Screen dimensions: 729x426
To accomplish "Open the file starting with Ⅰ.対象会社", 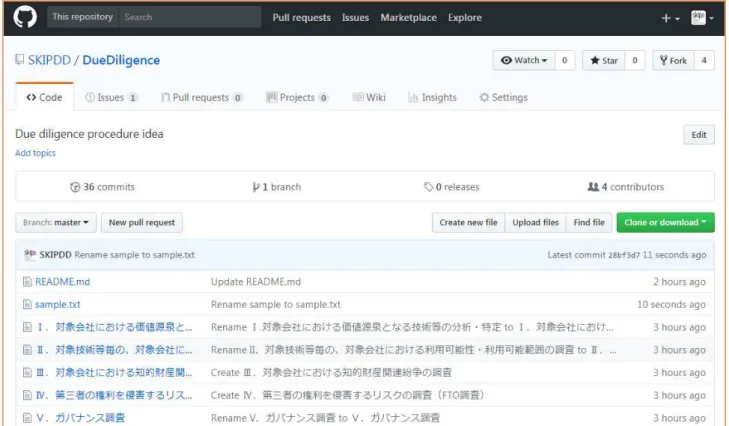I will [114, 327].
